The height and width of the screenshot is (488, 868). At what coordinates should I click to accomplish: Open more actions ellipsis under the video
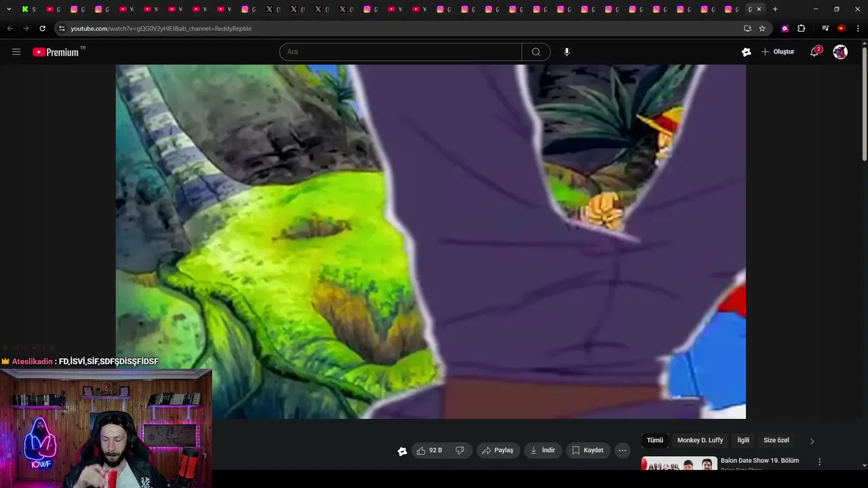(623, 450)
